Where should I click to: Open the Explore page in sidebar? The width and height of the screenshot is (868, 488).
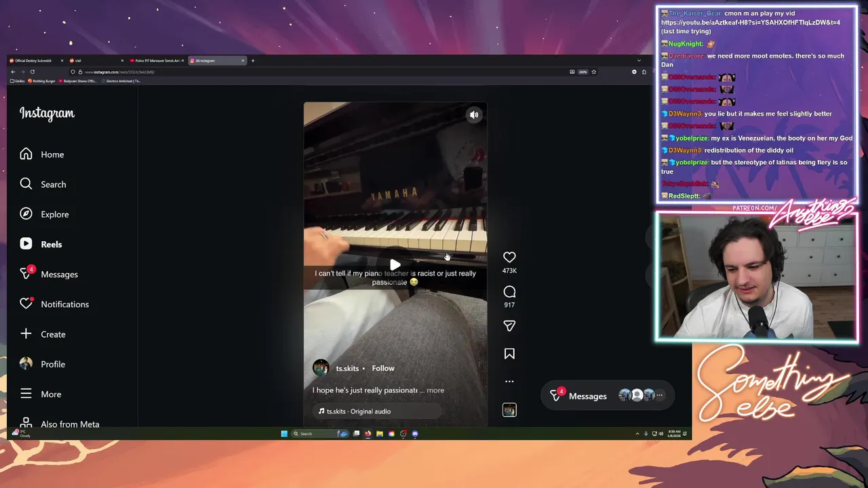[x=44, y=214]
